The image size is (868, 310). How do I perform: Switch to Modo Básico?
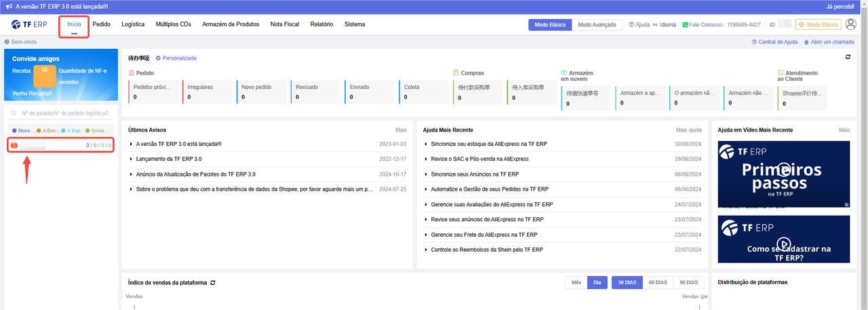pos(550,24)
